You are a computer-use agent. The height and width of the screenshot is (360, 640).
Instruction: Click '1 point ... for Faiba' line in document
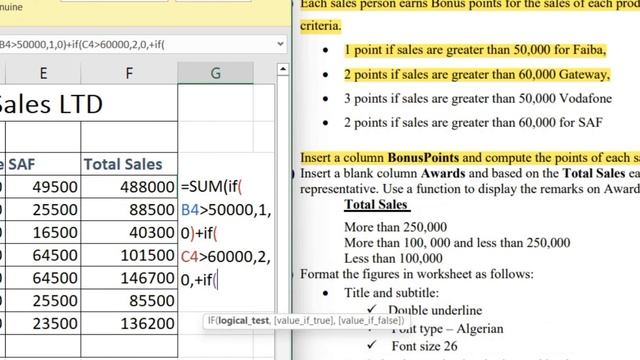point(475,50)
